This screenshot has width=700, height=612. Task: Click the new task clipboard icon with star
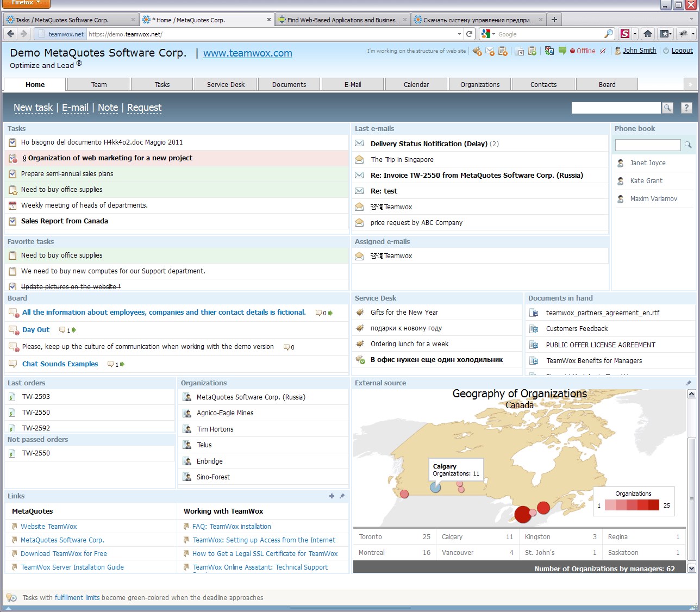[503, 51]
